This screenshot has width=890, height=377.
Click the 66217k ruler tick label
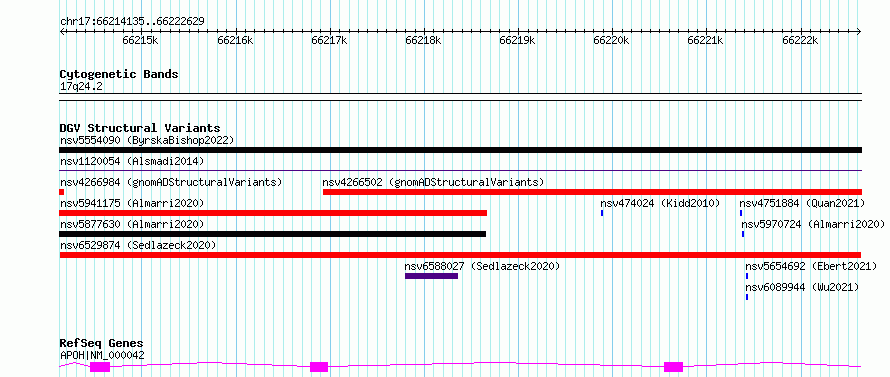click(x=329, y=40)
